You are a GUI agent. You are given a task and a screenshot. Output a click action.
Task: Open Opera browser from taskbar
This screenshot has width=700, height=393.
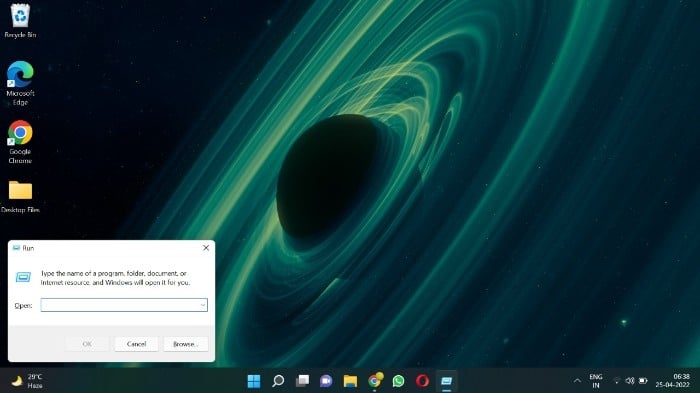[x=422, y=381]
